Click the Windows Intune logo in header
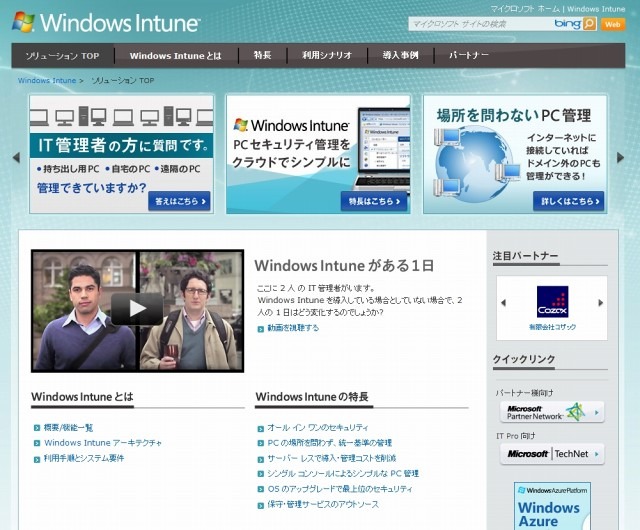Image resolution: width=640 pixels, height=530 pixels. 106,22
